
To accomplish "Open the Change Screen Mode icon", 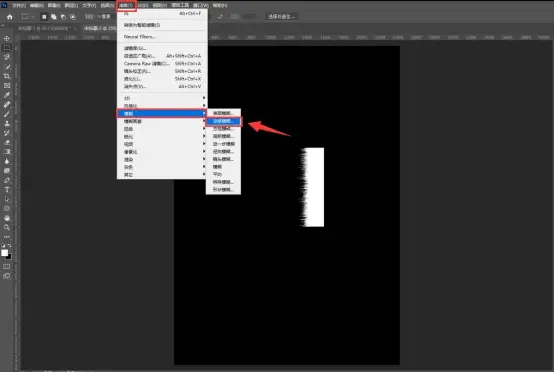I will coord(7,276).
